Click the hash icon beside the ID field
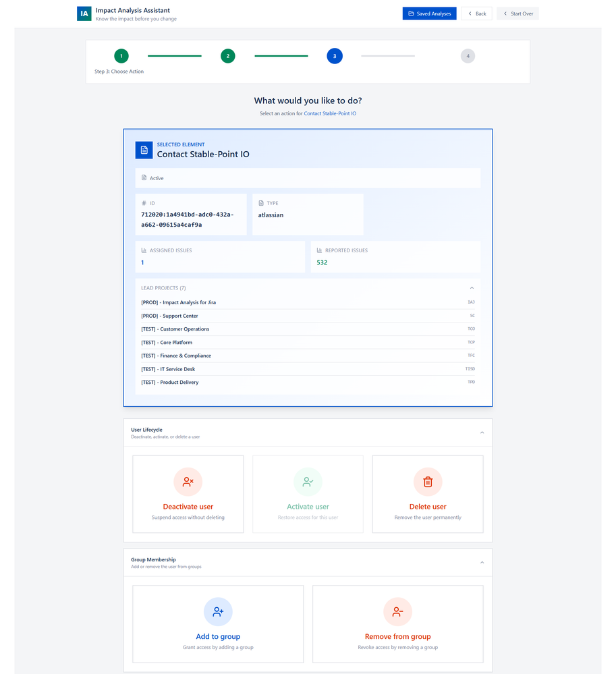 (x=143, y=202)
